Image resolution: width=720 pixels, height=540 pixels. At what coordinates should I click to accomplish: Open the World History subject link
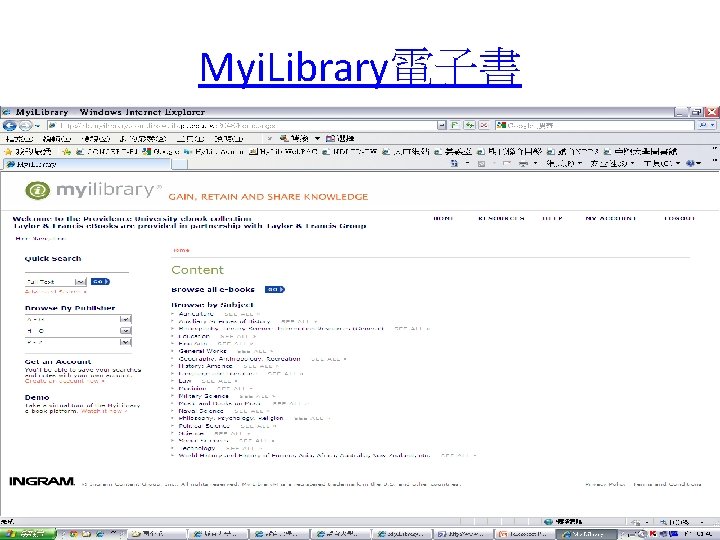coord(304,456)
